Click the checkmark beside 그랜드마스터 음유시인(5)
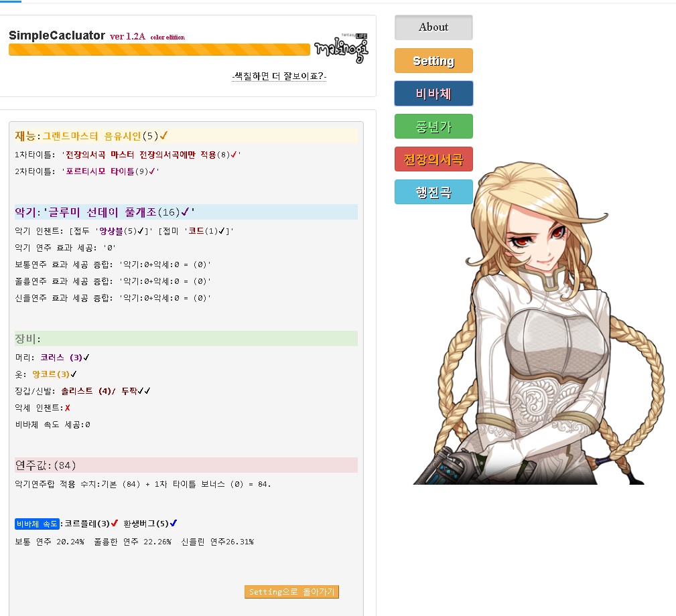 pyautogui.click(x=163, y=136)
